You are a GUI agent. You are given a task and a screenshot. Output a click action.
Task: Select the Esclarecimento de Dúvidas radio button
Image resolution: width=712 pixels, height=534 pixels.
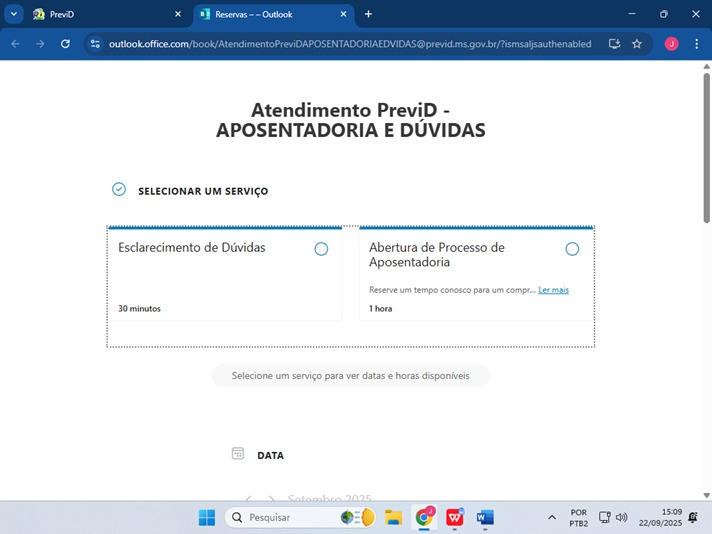321,249
